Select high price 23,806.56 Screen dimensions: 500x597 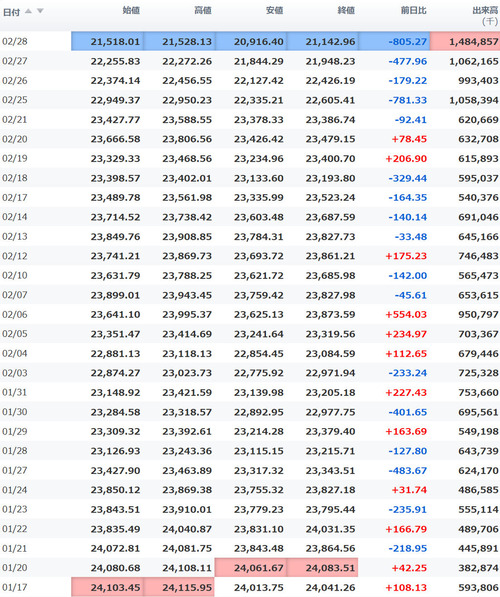click(187, 139)
